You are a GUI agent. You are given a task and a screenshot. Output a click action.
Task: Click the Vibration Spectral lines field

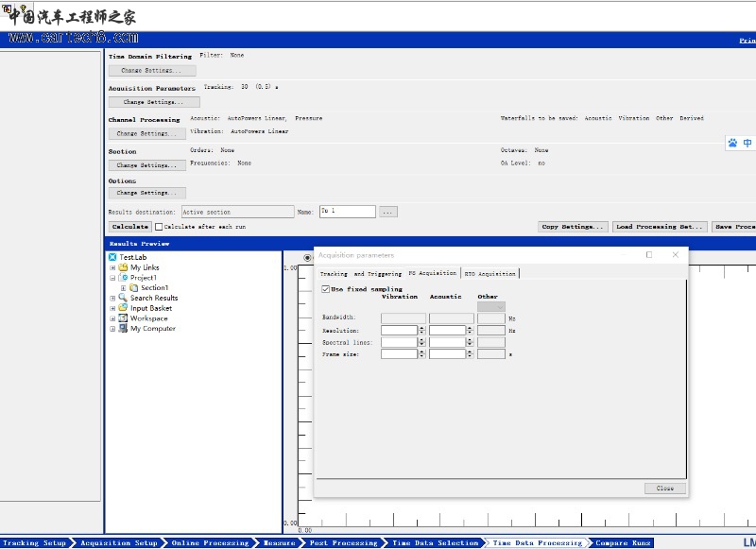point(399,342)
